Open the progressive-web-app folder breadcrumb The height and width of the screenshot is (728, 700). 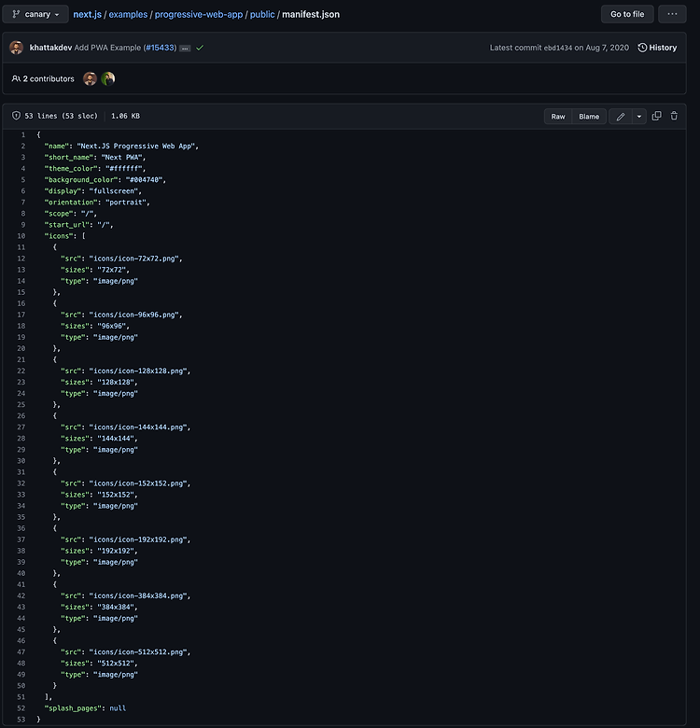pyautogui.click(x=199, y=14)
